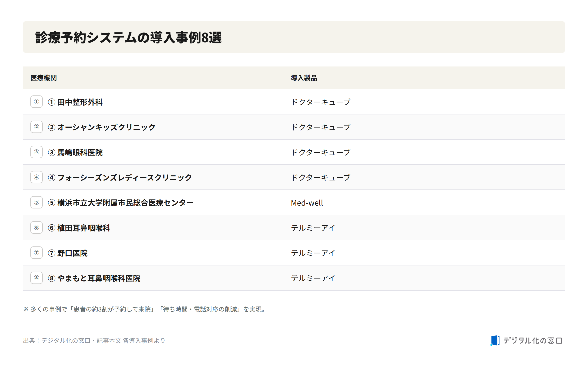The image size is (588, 368).
Task: Click the row name ⑥ 植田耳鼻咽喉科
Action: [x=79, y=228]
